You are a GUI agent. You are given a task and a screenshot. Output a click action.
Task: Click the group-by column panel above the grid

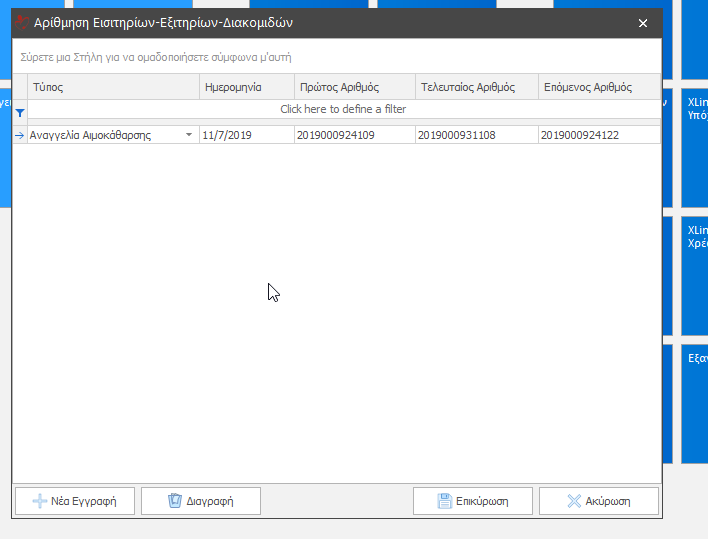tap(336, 57)
